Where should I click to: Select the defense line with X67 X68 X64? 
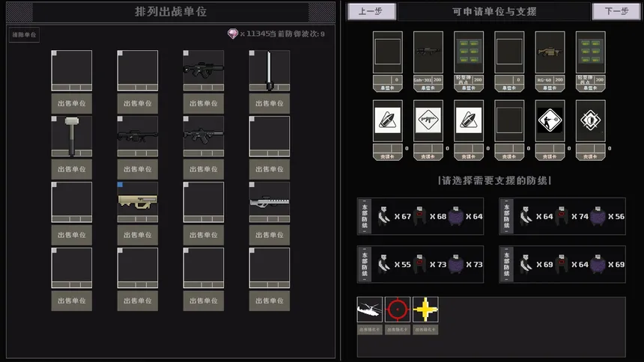point(420,216)
